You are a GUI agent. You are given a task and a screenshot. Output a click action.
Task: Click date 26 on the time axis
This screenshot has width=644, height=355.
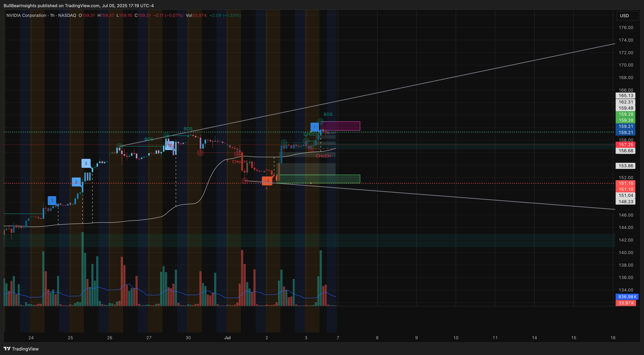(109, 338)
